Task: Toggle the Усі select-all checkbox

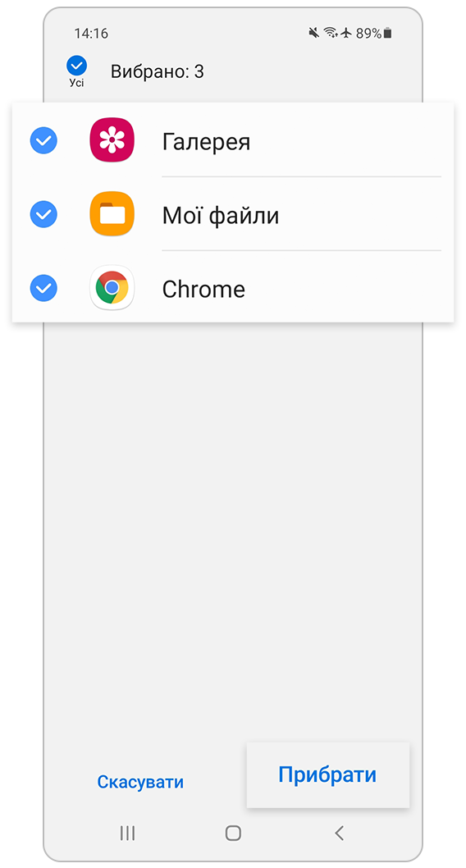Action: point(76,71)
